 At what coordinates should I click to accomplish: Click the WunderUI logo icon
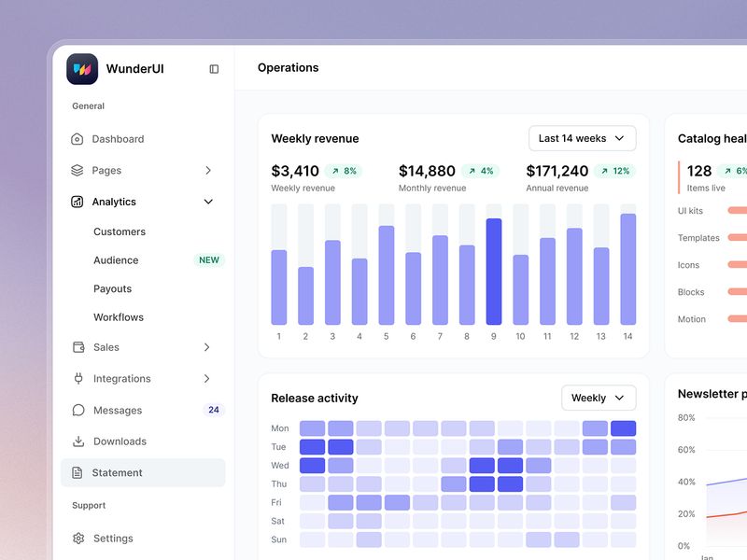[82, 69]
